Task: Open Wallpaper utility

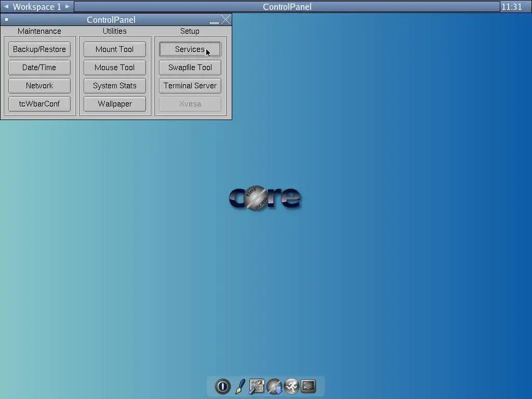Action: [115, 104]
